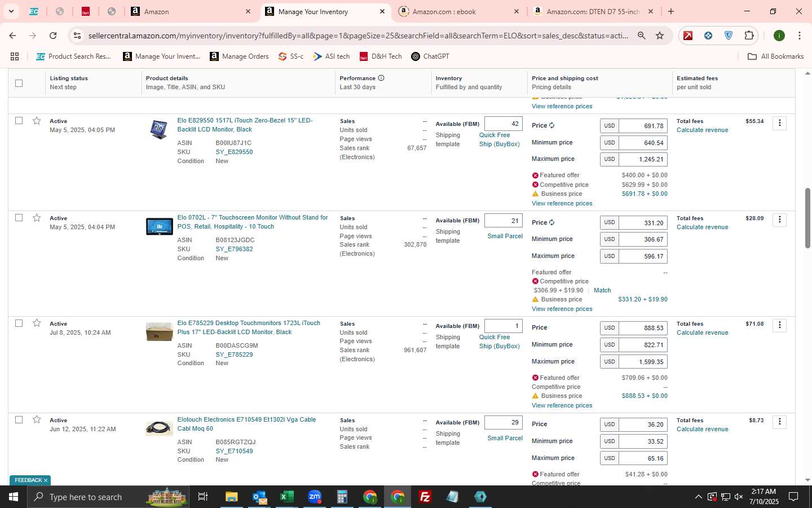Open actions menu for Elo E785229 row

[x=779, y=325]
